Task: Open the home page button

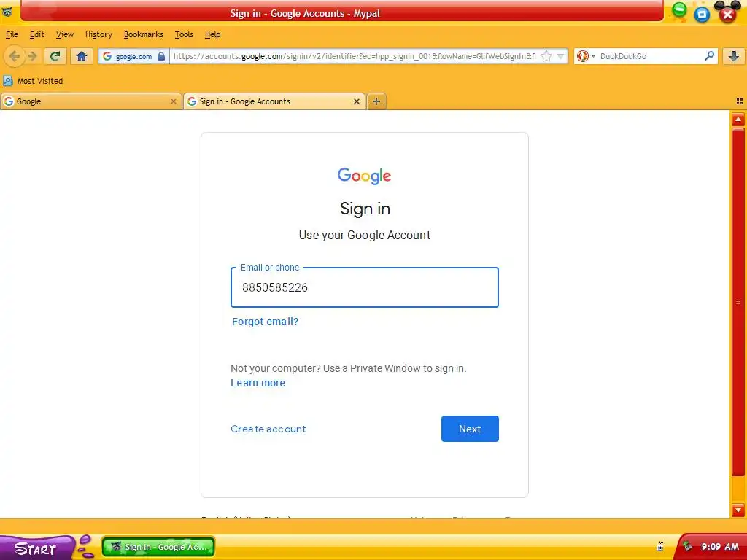Action: click(x=82, y=56)
